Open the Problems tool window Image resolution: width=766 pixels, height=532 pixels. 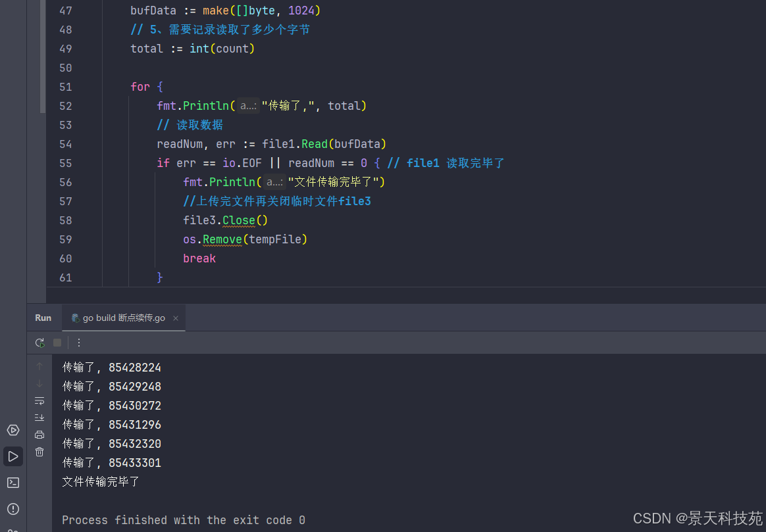[13, 509]
